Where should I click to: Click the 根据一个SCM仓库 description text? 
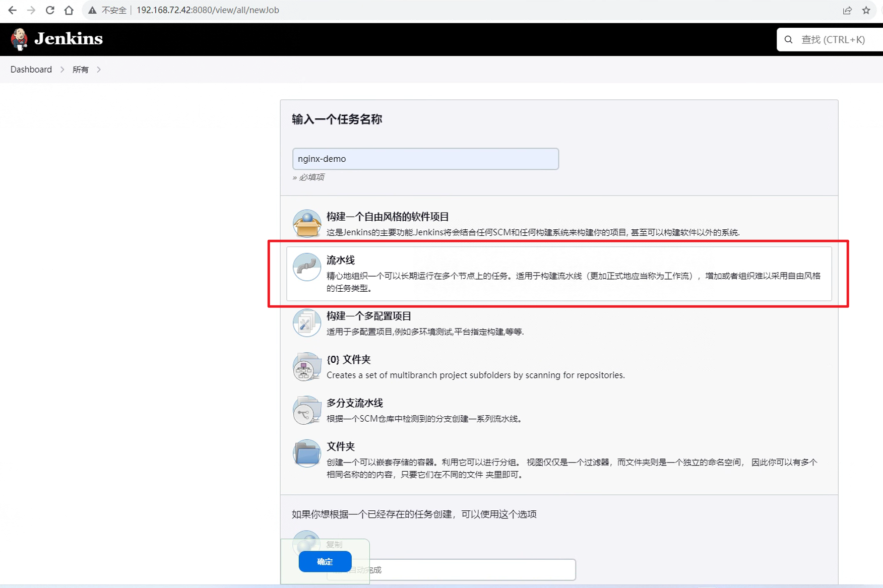425,419
